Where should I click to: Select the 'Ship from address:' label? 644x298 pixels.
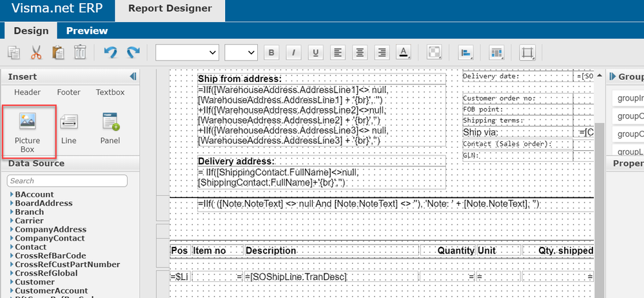coord(322,79)
